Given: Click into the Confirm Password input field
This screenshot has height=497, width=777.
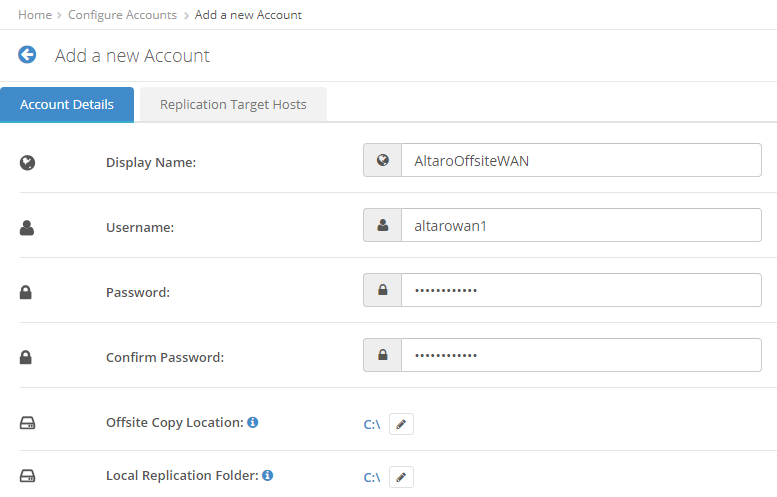Looking at the screenshot, I should click(x=580, y=355).
